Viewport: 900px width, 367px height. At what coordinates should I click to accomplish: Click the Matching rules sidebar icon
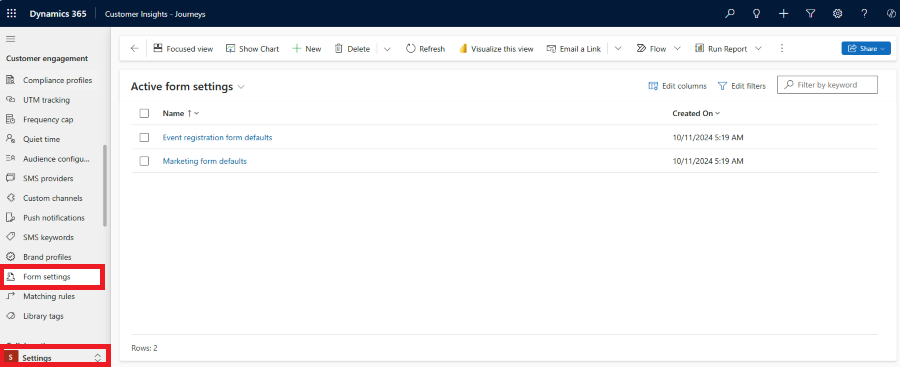pyautogui.click(x=10, y=296)
